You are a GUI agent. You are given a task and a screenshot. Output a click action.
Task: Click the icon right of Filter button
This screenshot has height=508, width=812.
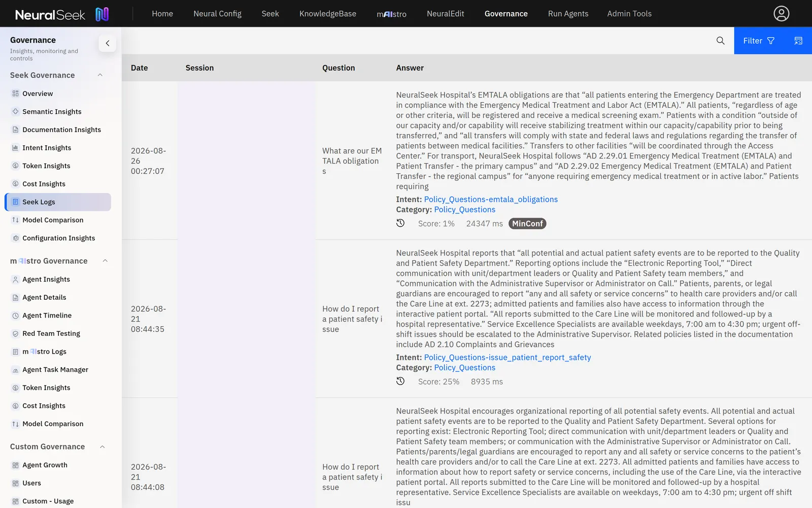pos(798,41)
